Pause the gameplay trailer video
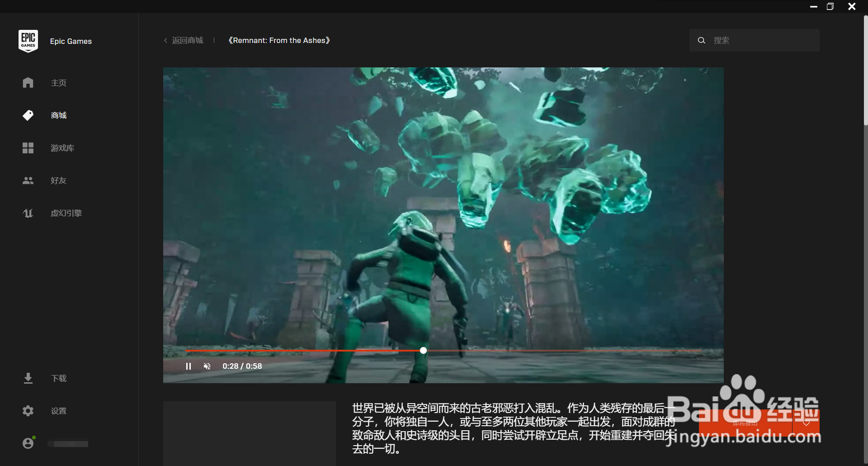Image resolution: width=868 pixels, height=466 pixels. [189, 366]
